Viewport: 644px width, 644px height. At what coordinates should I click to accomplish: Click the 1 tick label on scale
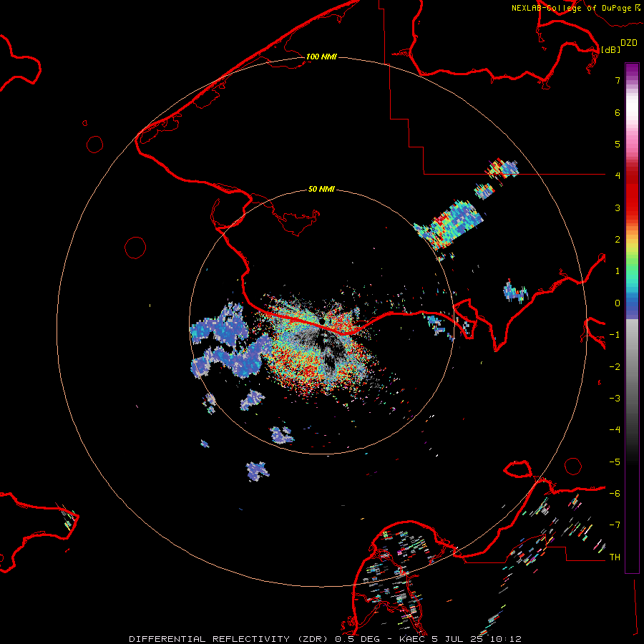click(x=618, y=270)
